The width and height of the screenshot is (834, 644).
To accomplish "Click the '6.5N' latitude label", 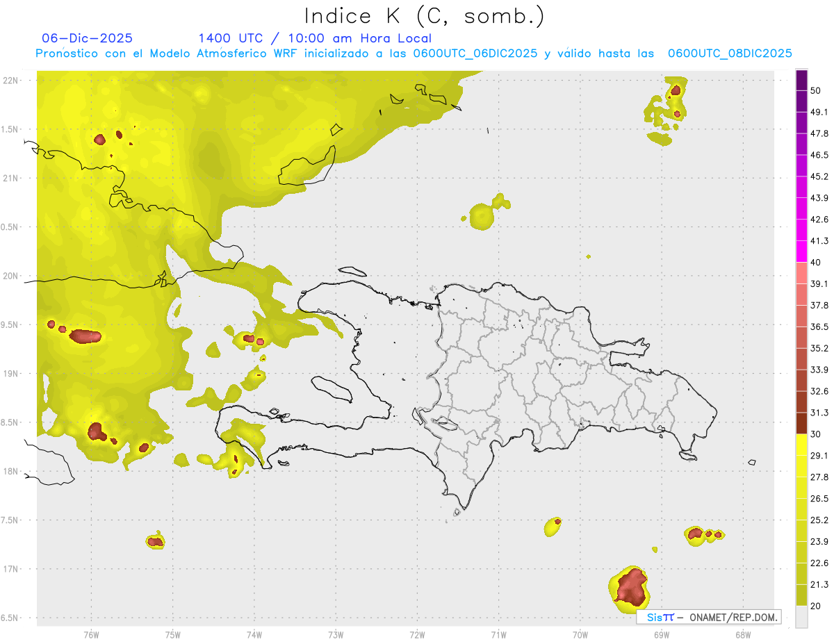I will (x=10, y=618).
